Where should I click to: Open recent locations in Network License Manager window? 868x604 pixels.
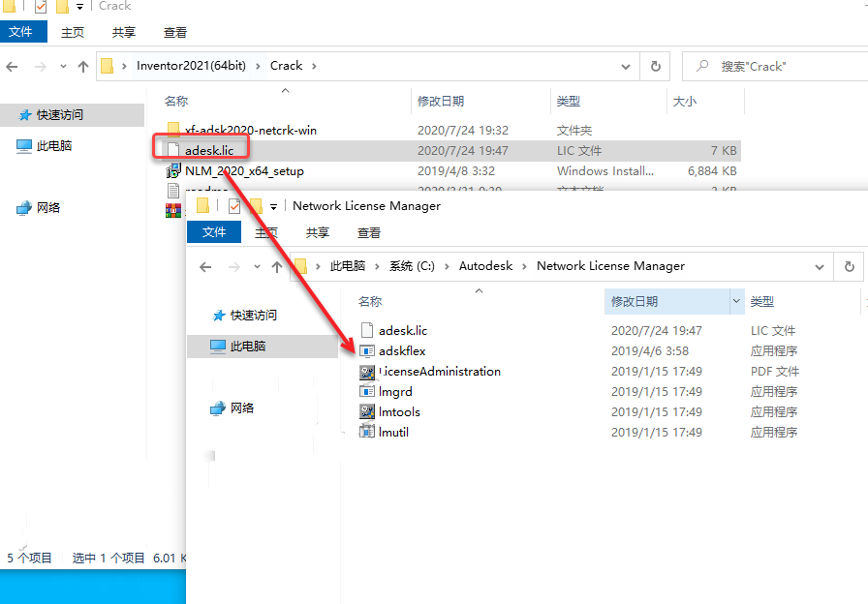[x=257, y=266]
